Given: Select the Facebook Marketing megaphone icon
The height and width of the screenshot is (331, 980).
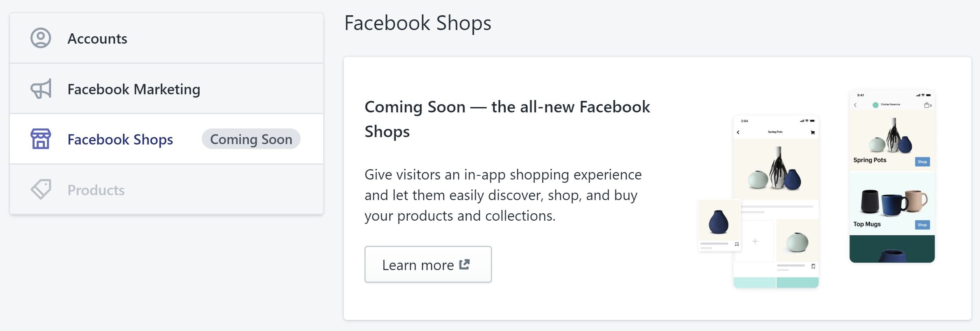Looking at the screenshot, I should [x=40, y=89].
